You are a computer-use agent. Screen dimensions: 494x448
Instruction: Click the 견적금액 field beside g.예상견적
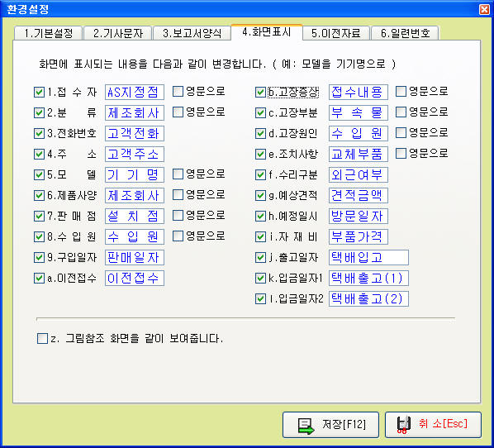point(359,195)
